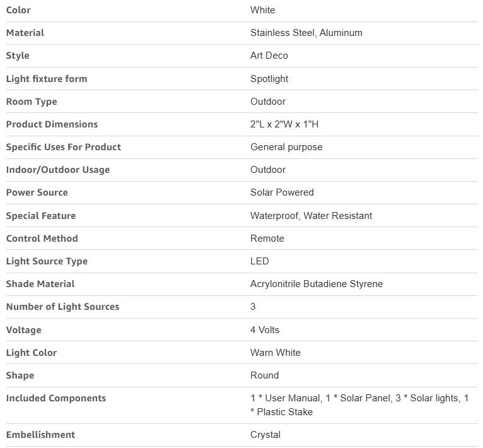Select Acrylonitrile Butadiene Styrene text
The width and height of the screenshot is (483, 448).
317,284
